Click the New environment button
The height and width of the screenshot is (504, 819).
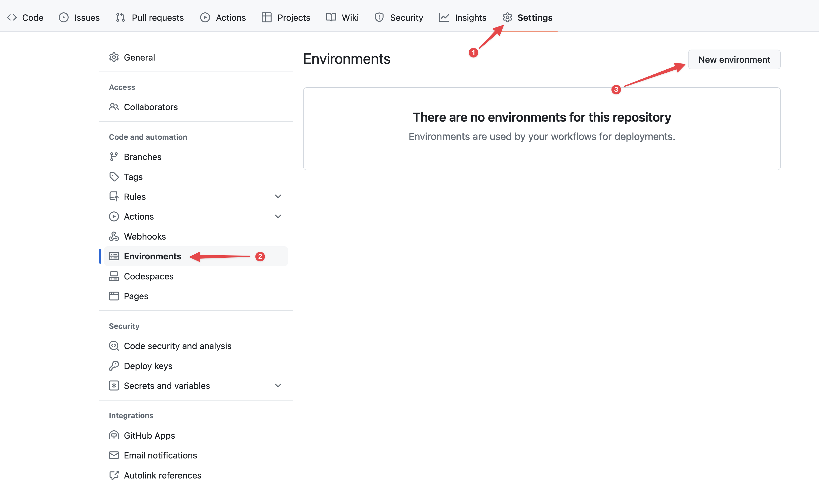click(734, 59)
